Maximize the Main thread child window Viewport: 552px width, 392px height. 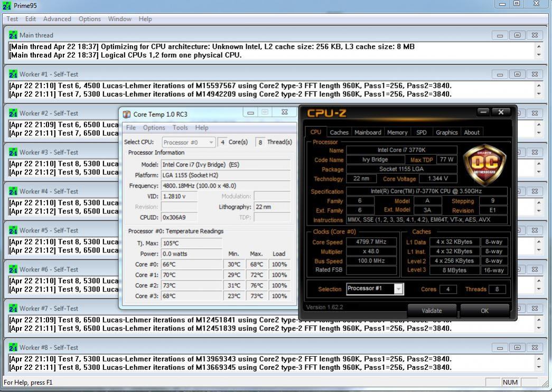(x=517, y=35)
